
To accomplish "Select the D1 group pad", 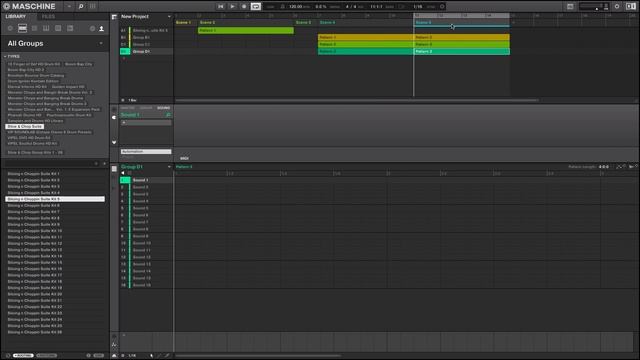I will [x=124, y=51].
